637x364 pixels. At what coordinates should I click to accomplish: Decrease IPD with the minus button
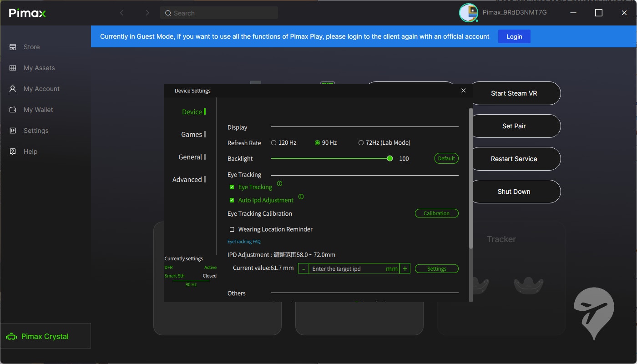[x=303, y=268]
